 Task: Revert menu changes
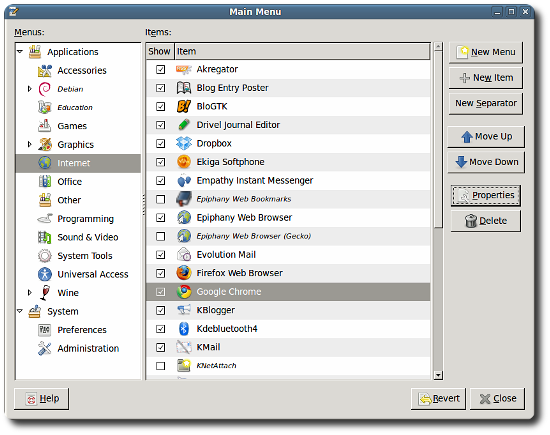438,399
